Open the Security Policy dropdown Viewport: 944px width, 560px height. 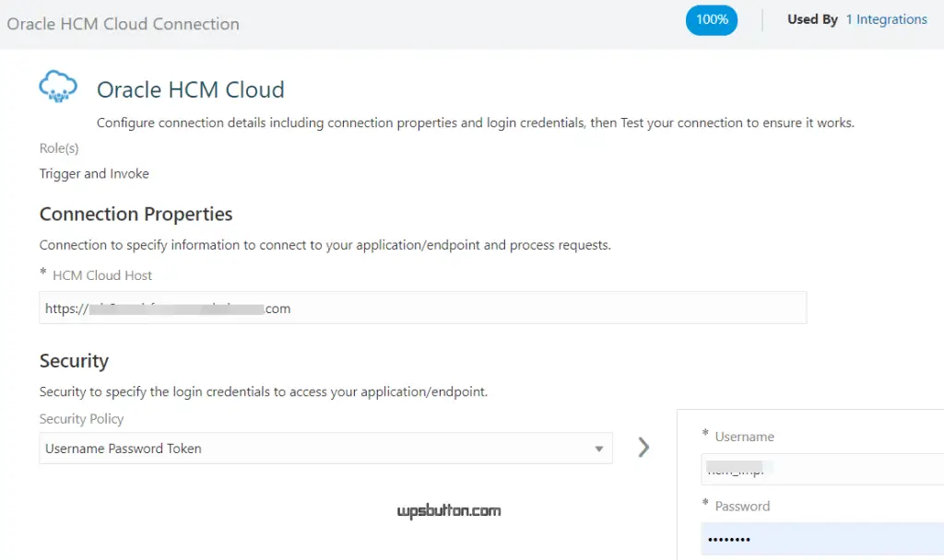click(325, 449)
